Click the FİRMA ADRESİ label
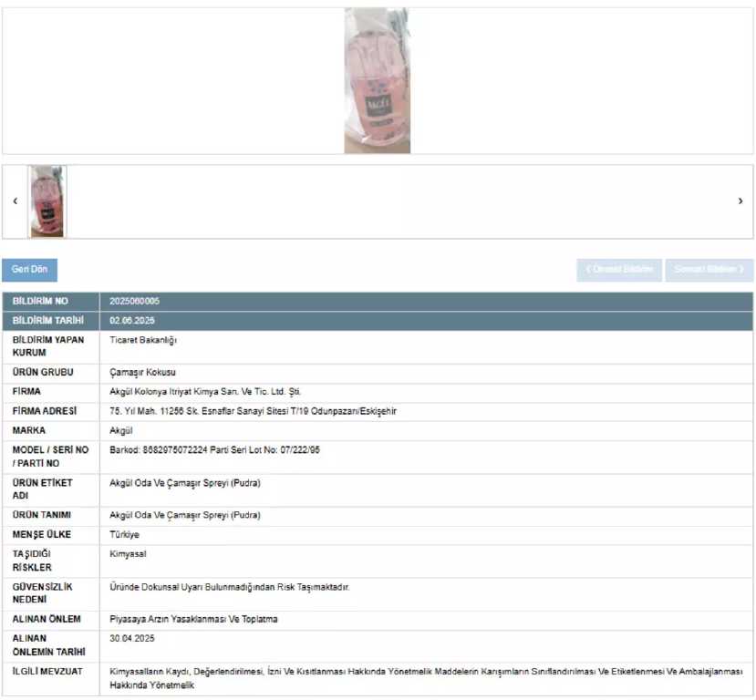This screenshot has height=700, width=756. click(x=45, y=411)
